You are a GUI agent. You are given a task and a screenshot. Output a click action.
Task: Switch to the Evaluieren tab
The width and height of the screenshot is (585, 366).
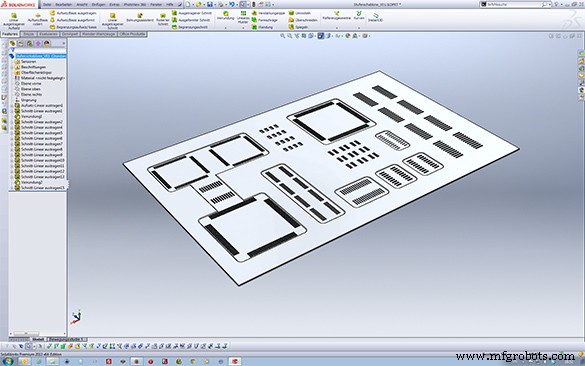(49, 34)
